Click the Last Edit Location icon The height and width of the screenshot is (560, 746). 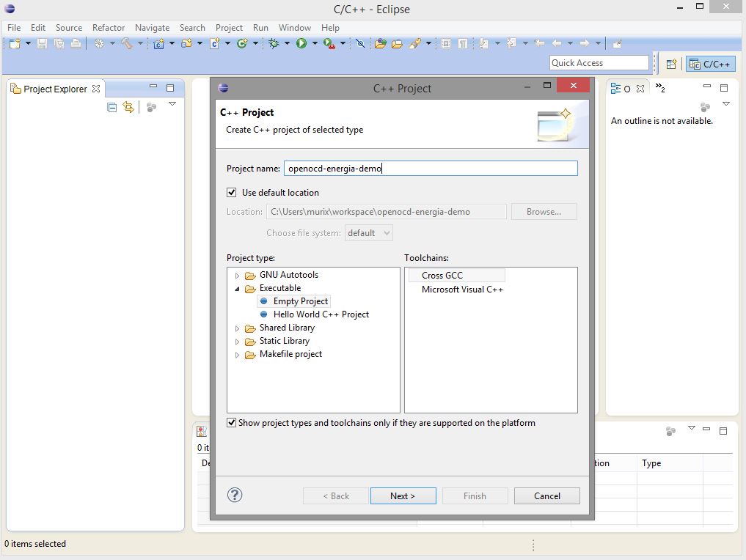pos(539,43)
